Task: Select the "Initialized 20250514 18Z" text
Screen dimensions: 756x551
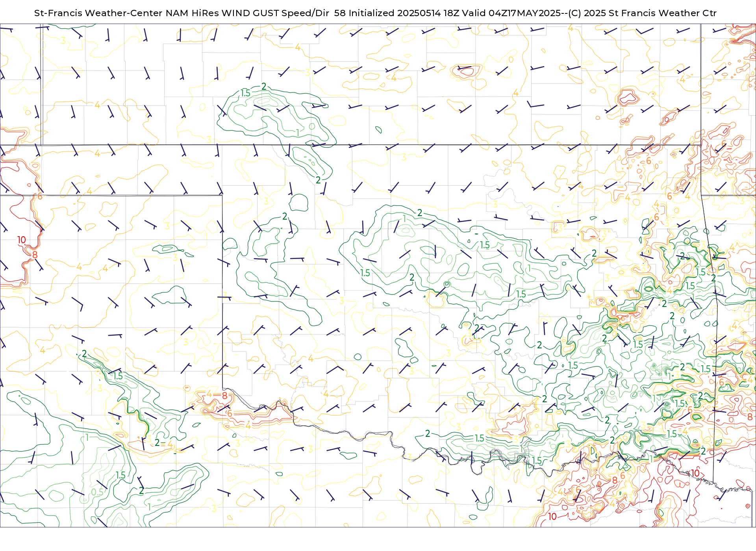Action: coord(404,13)
